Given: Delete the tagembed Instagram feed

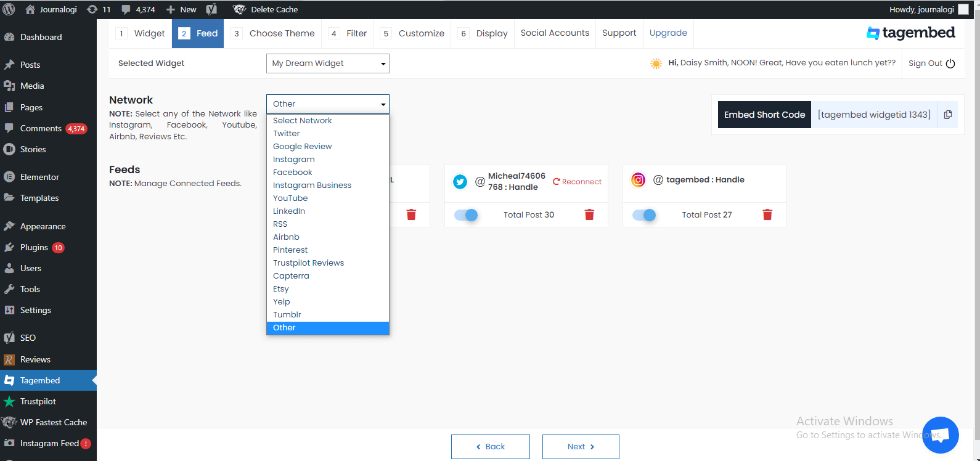Looking at the screenshot, I should click(767, 214).
